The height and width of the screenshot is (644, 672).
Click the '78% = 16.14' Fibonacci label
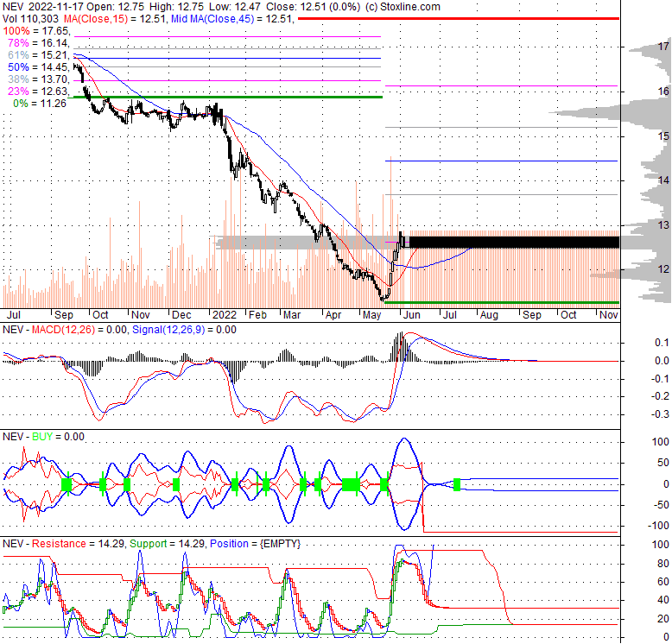tap(39, 43)
